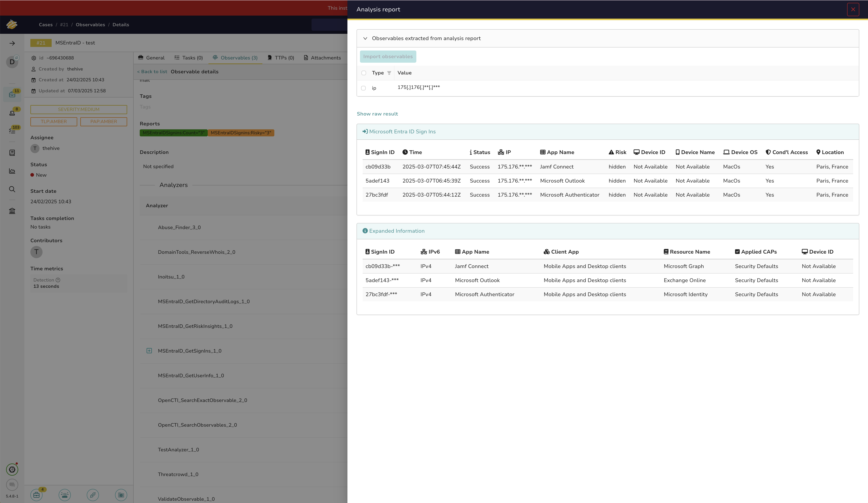
Task: Open Alerts from the sidebar icon with badge 8
Action: (x=12, y=113)
